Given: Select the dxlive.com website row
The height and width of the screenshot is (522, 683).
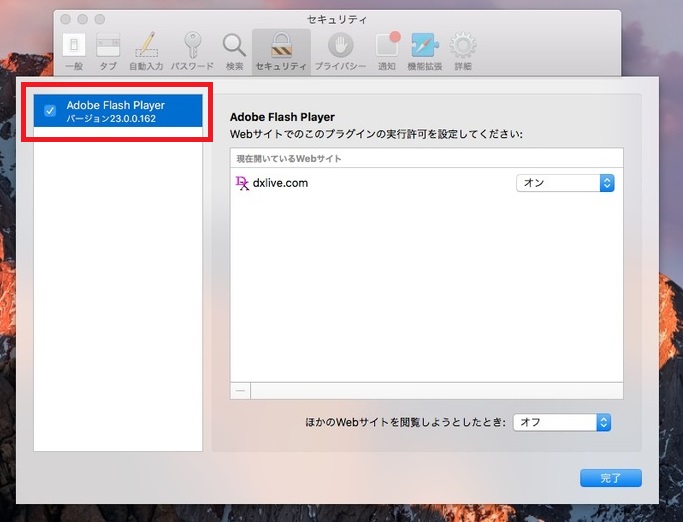Looking at the screenshot, I should click(x=426, y=183).
